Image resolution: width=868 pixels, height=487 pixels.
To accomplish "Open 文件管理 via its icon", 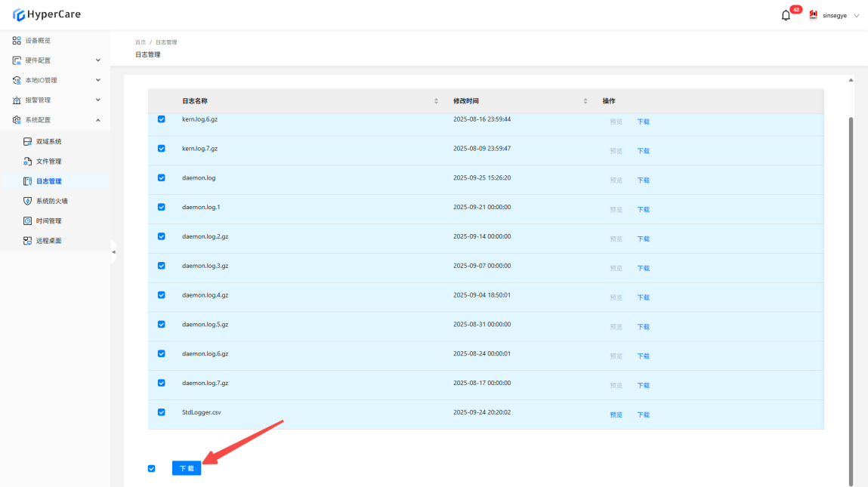I will 28,162.
